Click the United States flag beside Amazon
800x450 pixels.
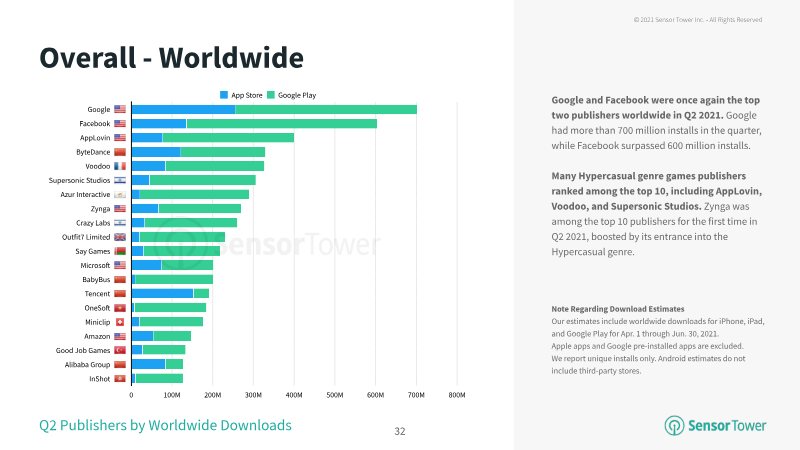click(x=120, y=336)
